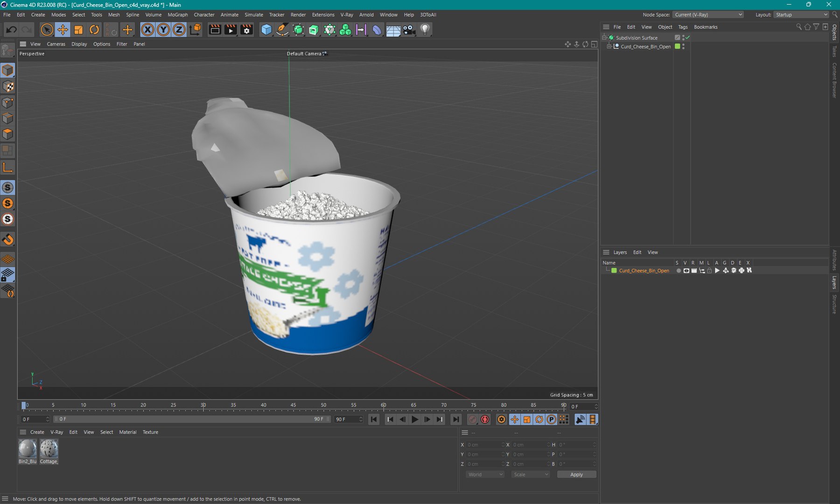The height and width of the screenshot is (504, 840).
Task: Click the X position coordinate field
Action: pyautogui.click(x=485, y=445)
